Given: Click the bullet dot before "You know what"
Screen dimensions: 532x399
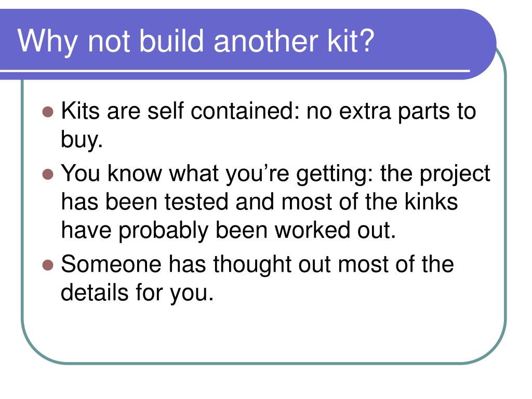Looking at the screenshot, I should click(x=48, y=175).
